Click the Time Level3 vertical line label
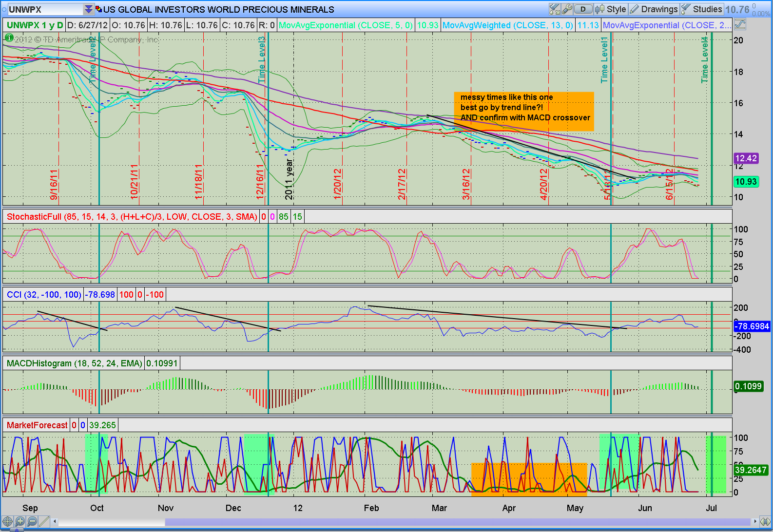Screen dimensions: 773x532 pyautogui.click(x=262, y=59)
